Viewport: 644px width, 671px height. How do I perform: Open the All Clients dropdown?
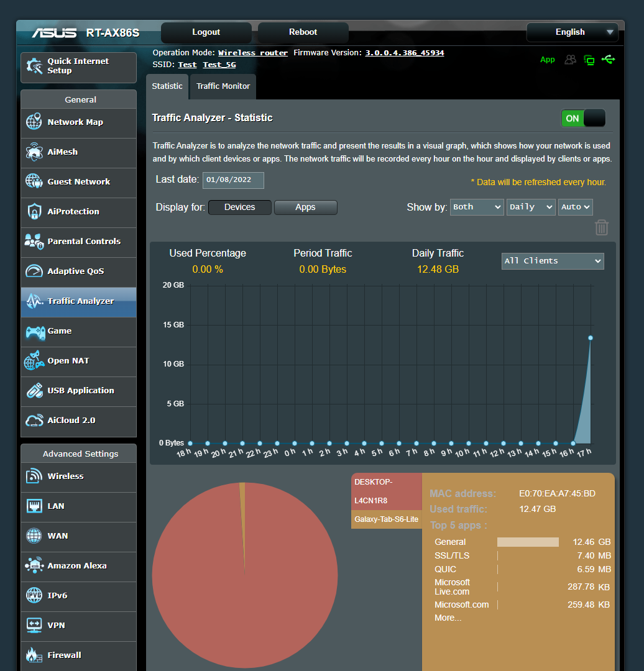[x=552, y=261]
